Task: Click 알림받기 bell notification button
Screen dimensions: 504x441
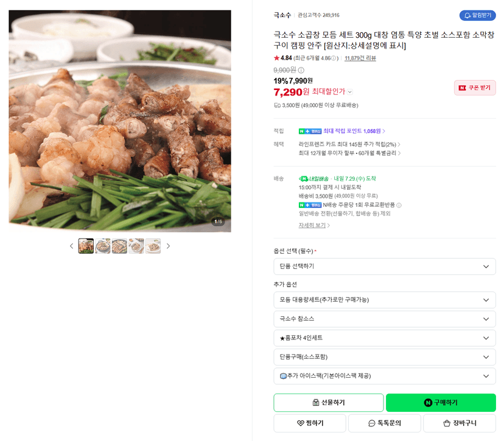Action: 477,15
